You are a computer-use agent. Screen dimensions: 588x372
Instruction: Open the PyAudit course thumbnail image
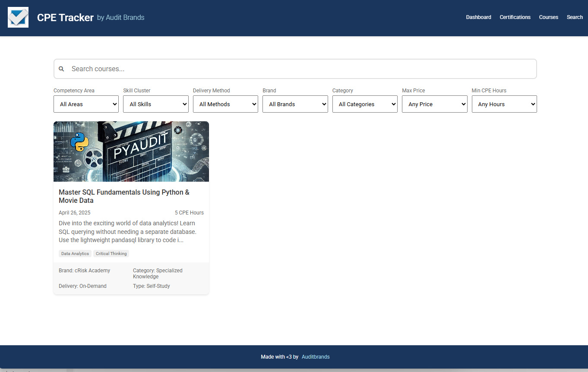click(131, 151)
